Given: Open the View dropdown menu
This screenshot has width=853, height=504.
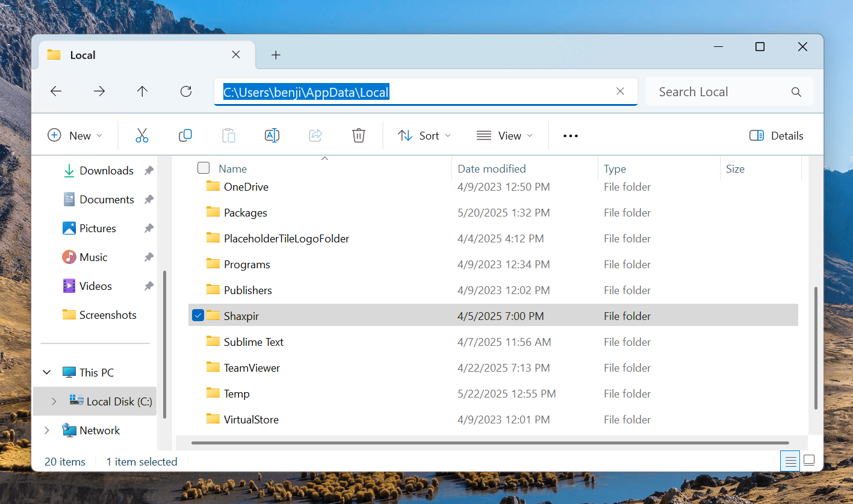Looking at the screenshot, I should point(504,136).
